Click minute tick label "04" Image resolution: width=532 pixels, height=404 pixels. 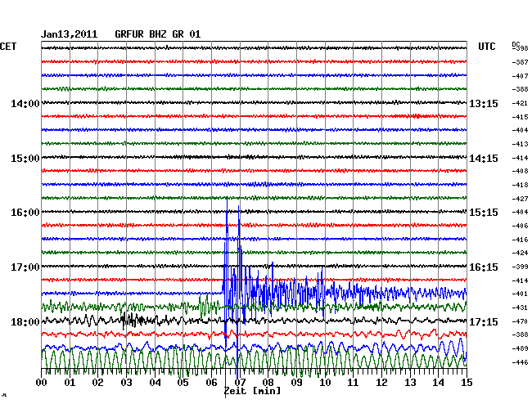tap(155, 383)
